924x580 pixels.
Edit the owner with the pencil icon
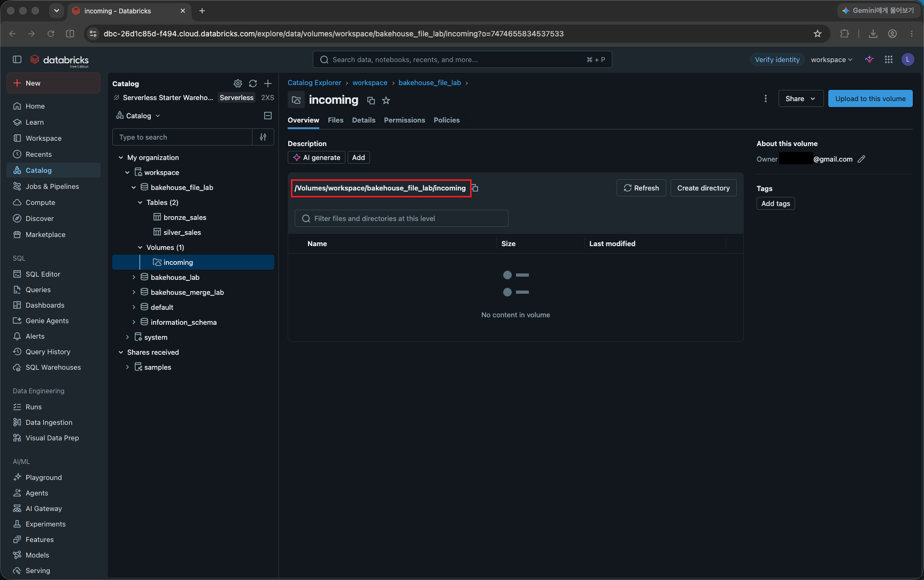[x=861, y=159]
